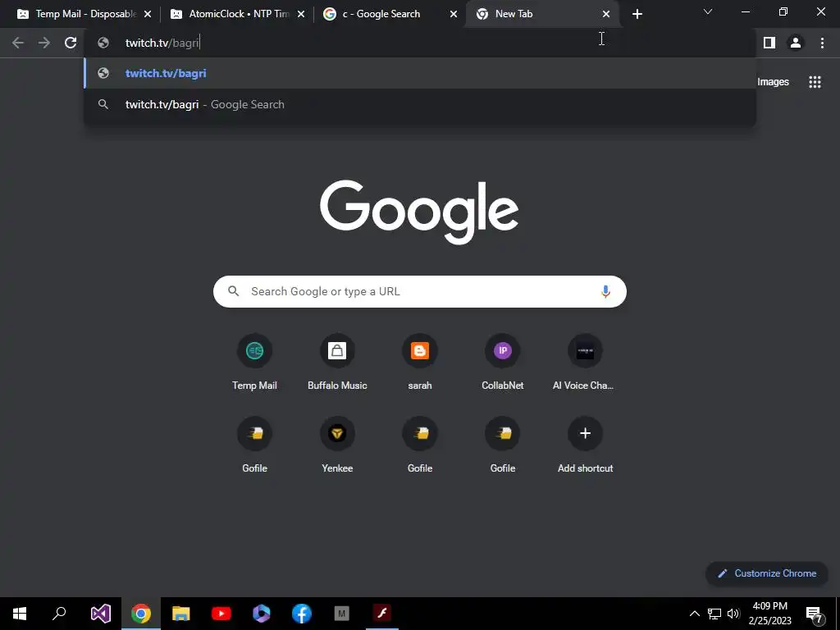Go back with the back arrow

point(18,43)
